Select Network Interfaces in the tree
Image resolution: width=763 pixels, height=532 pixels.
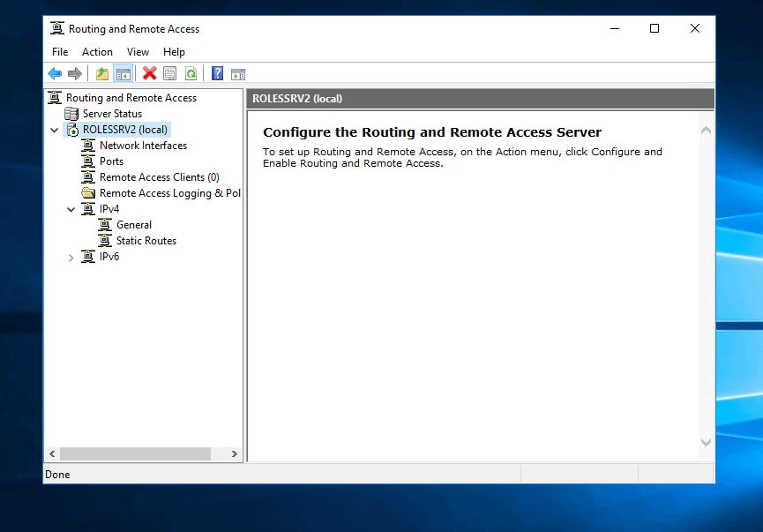(x=144, y=145)
